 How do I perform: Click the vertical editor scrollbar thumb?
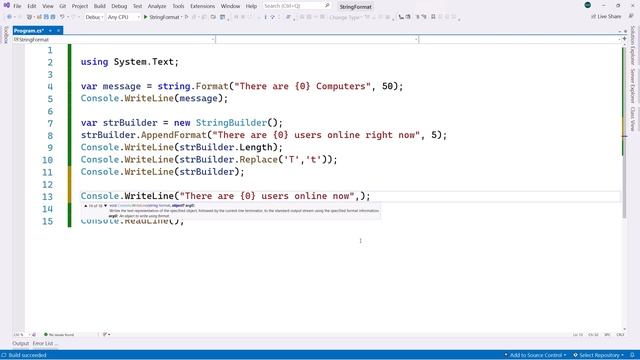coord(624,133)
